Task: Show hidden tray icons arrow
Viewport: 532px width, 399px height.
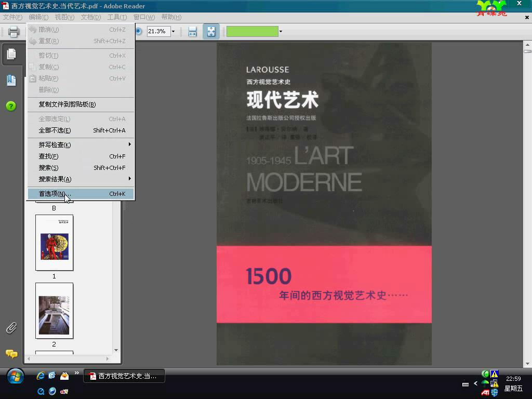Action: [475, 383]
